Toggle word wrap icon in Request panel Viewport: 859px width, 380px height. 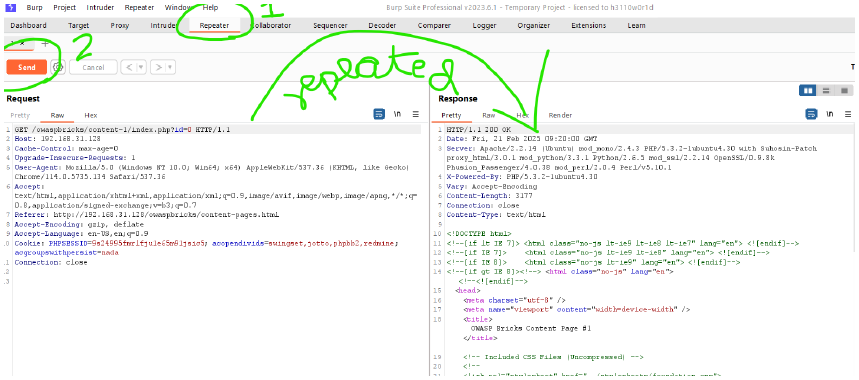point(379,114)
